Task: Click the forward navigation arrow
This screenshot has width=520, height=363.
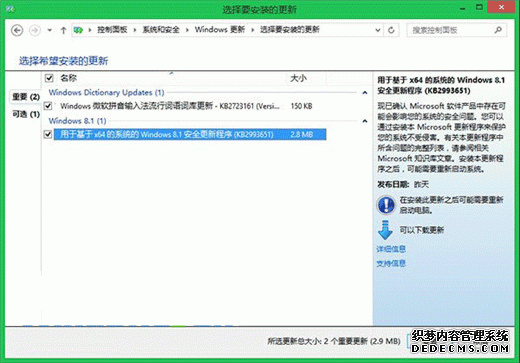Action: pyautogui.click(x=35, y=30)
